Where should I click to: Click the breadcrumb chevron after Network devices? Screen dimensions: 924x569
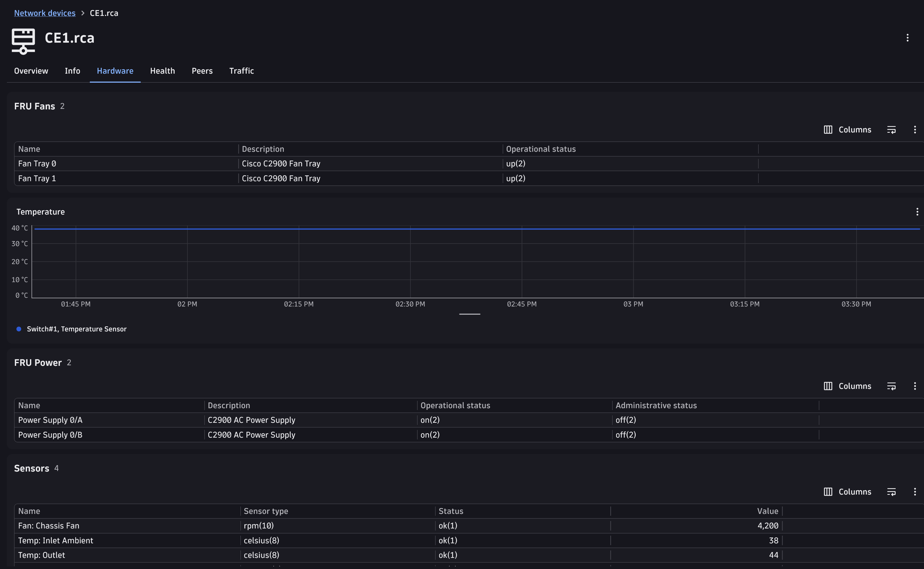(x=83, y=13)
